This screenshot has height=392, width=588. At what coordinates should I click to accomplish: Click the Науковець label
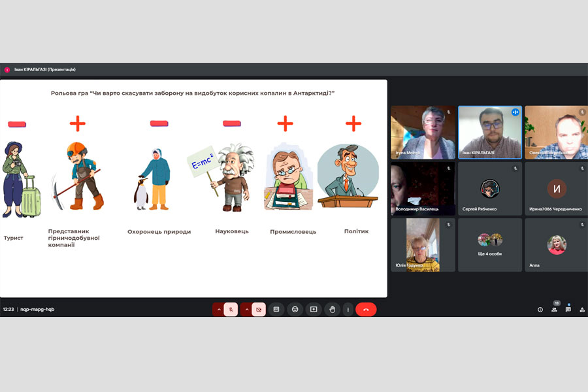[232, 231]
